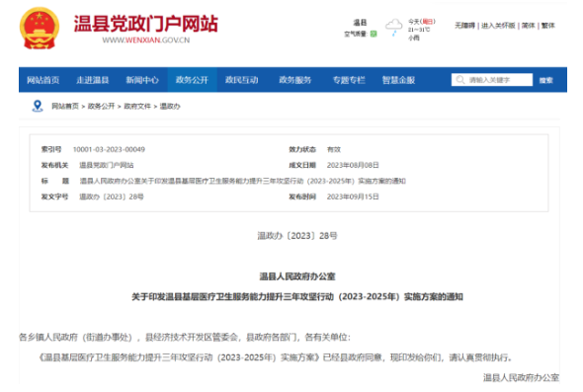Open the 专题专栏 navigation item
This screenshot has width=583, height=392.
(349, 80)
